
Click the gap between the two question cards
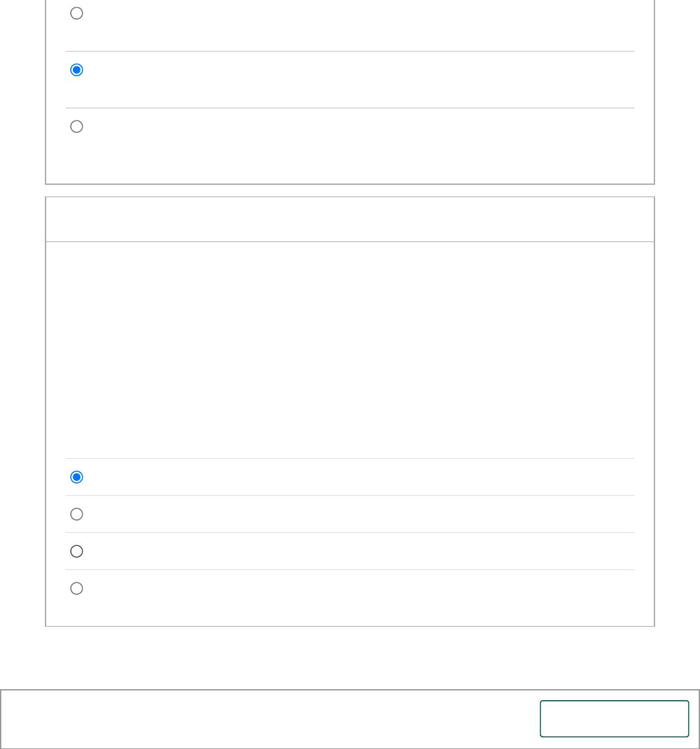[x=349, y=191]
